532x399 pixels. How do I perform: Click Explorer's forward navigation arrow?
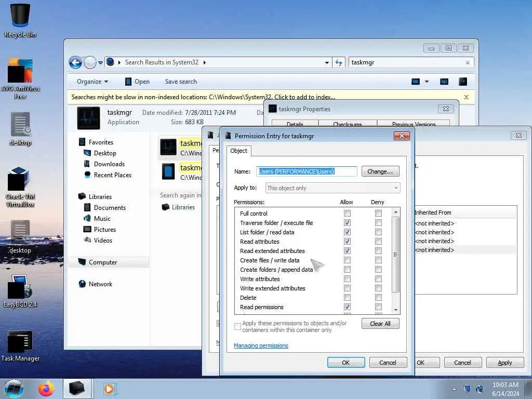coord(90,62)
